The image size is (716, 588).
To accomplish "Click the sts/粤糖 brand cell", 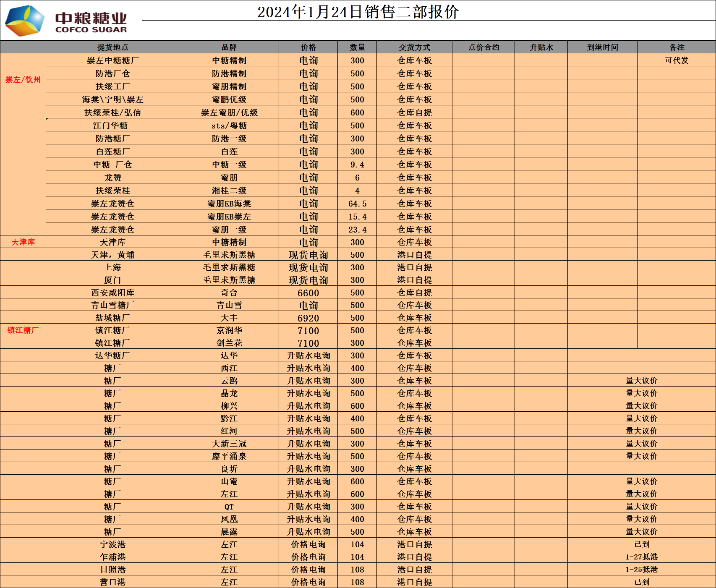I will pyautogui.click(x=229, y=125).
